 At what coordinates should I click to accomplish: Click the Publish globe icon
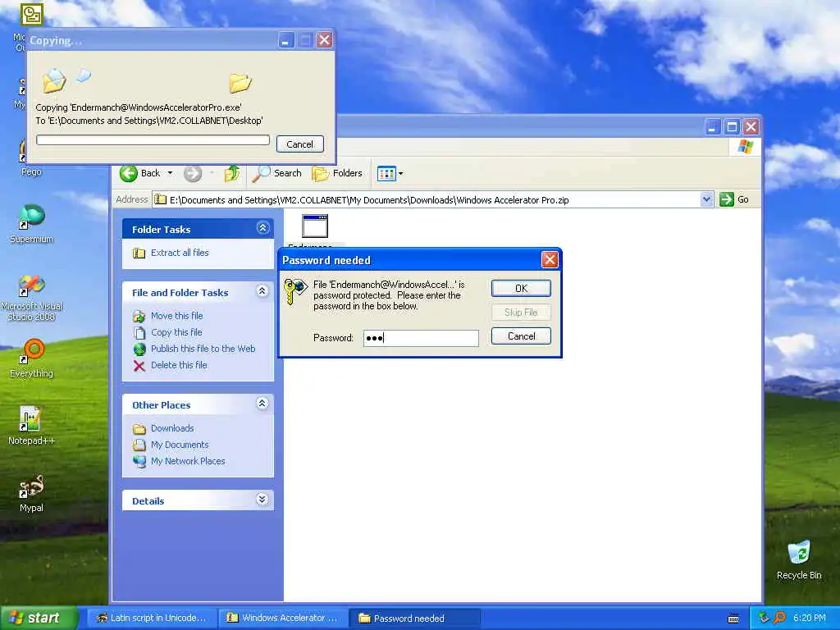(139, 349)
